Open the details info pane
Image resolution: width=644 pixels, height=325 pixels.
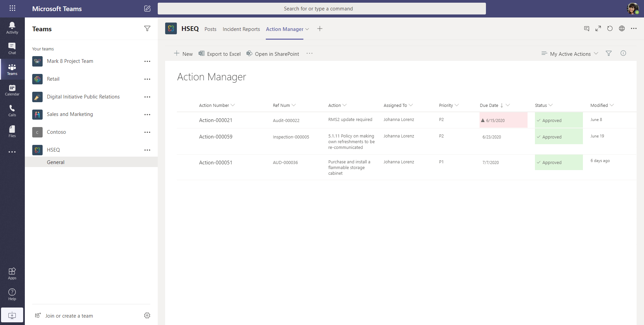click(x=623, y=53)
